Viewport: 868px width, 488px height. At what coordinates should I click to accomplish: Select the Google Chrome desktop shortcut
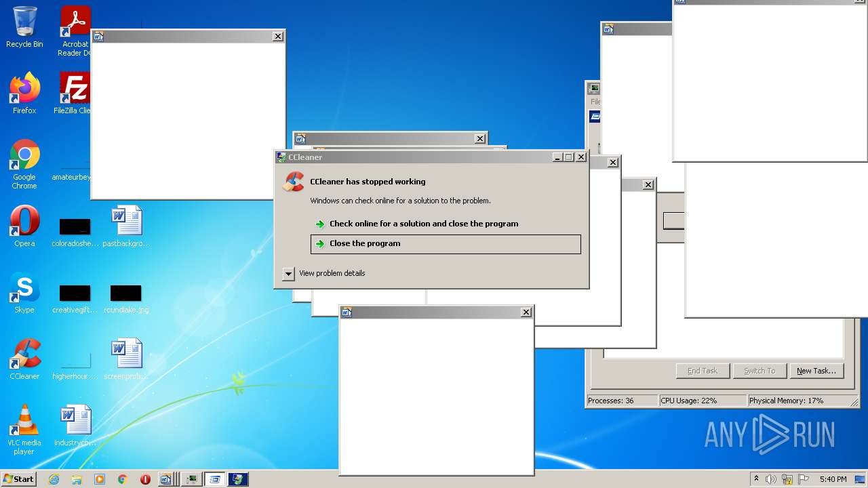[24, 164]
